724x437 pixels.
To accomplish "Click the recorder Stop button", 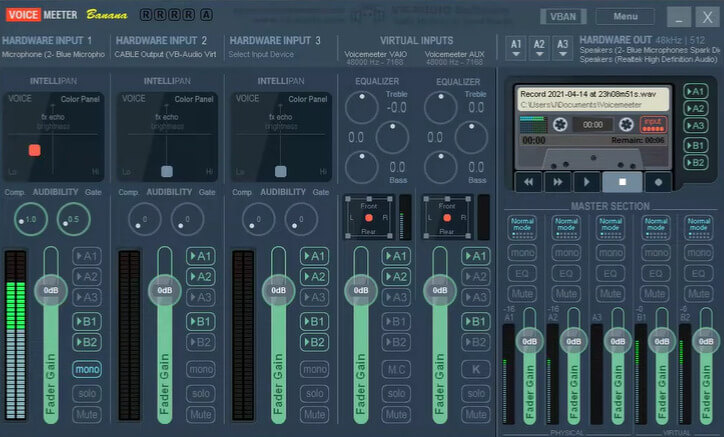I will [623, 181].
